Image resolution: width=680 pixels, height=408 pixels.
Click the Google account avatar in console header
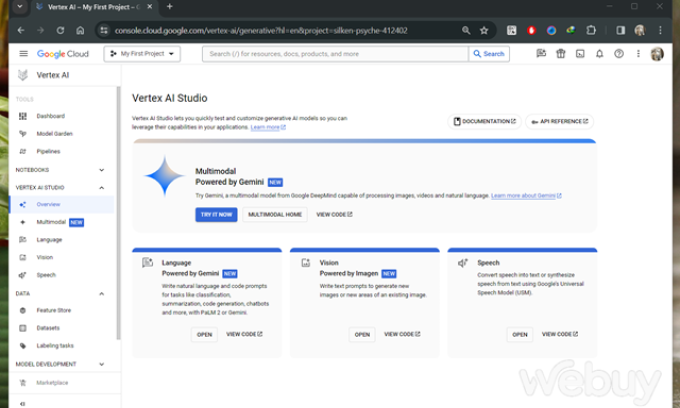coord(657,54)
